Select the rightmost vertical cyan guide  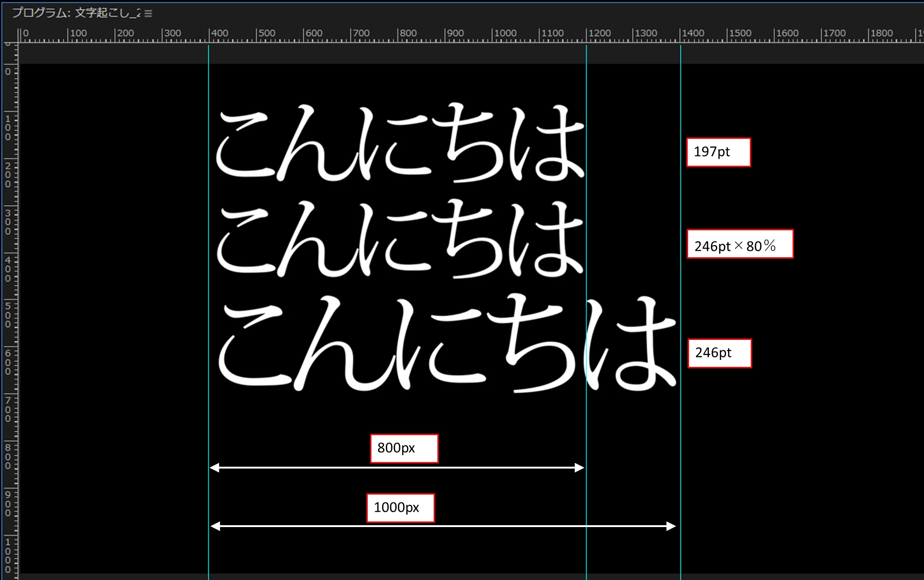pos(681,427)
